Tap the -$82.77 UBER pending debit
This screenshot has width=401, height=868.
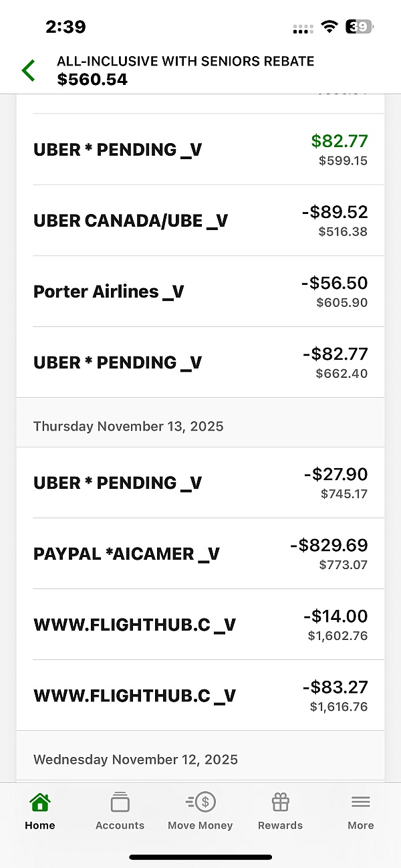(200, 362)
